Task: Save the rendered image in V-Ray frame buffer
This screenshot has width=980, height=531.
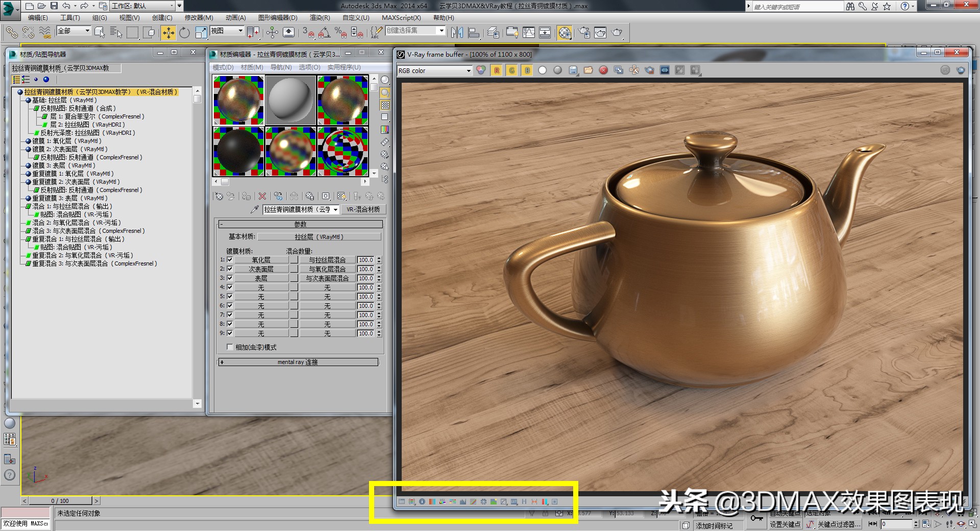Action: coord(574,70)
